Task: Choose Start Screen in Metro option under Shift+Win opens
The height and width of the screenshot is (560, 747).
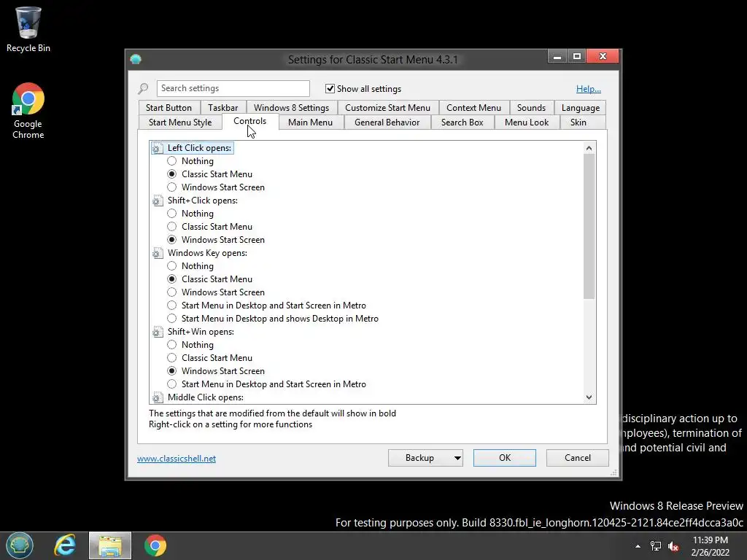Action: 172,384
